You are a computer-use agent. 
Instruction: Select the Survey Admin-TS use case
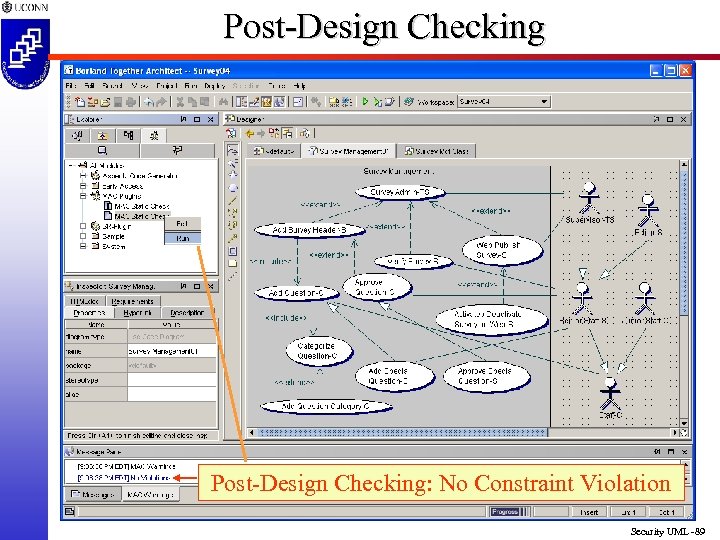pyautogui.click(x=400, y=192)
